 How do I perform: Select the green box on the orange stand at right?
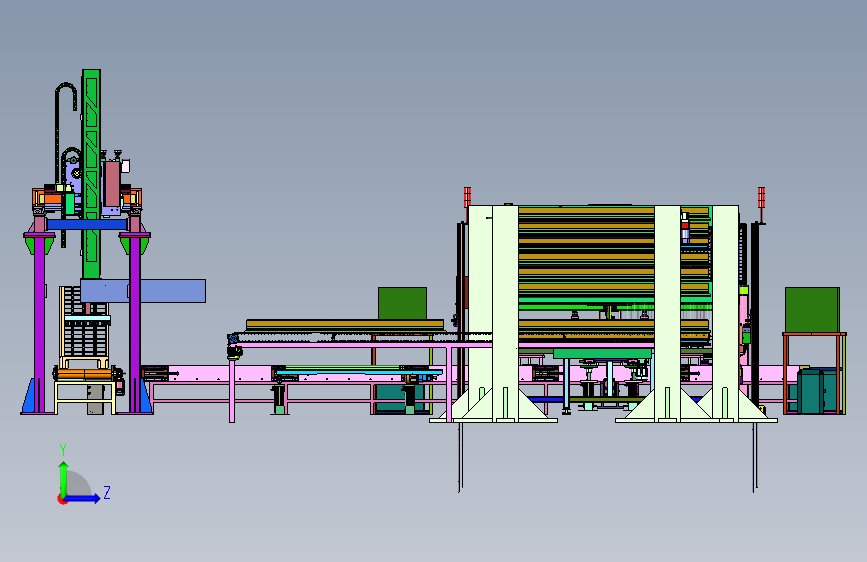pos(812,310)
